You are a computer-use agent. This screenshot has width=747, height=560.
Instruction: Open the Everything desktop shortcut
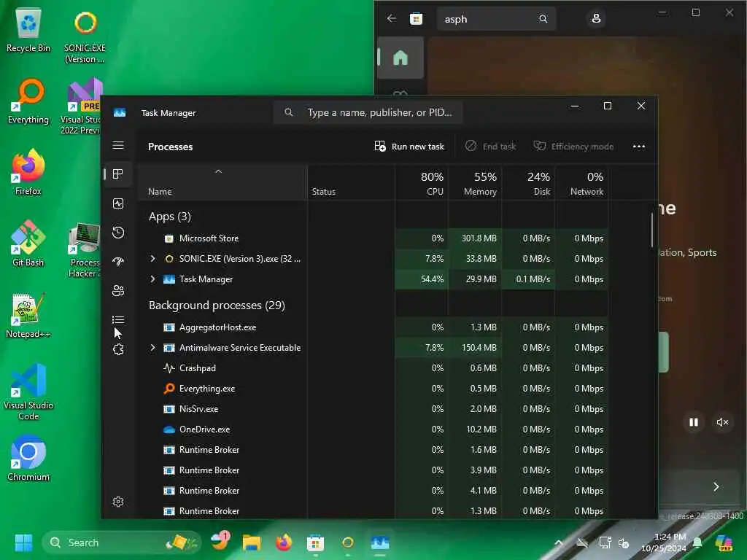[28, 102]
